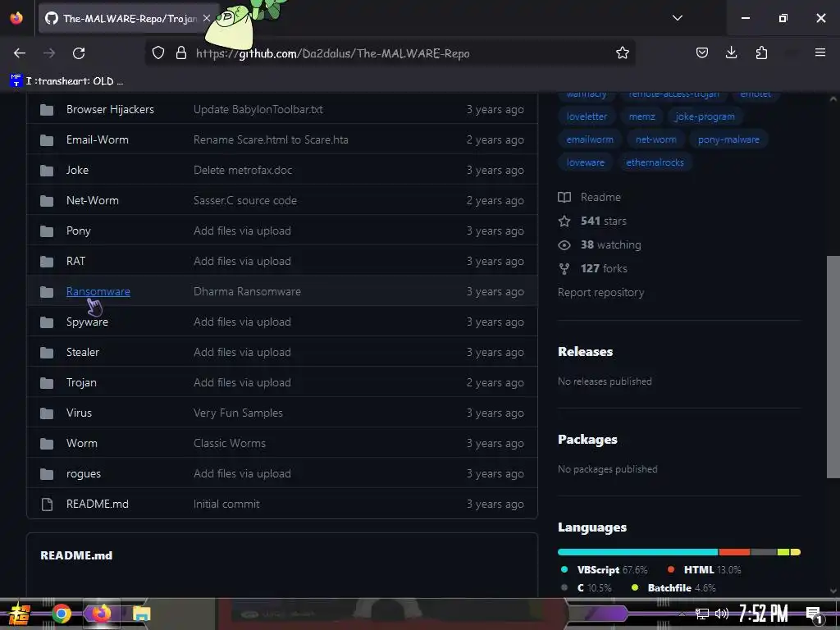
Task: Open the Initial commit message
Action: click(x=226, y=504)
